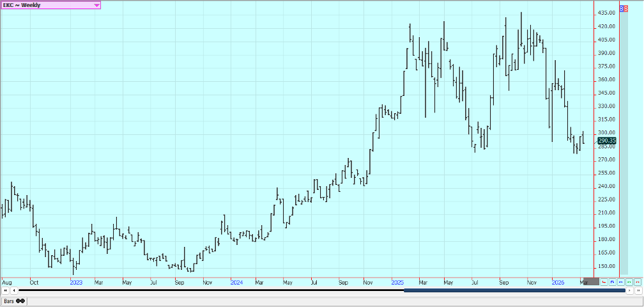
Task: Click the red step-line chart tool icon
Action: point(604,281)
